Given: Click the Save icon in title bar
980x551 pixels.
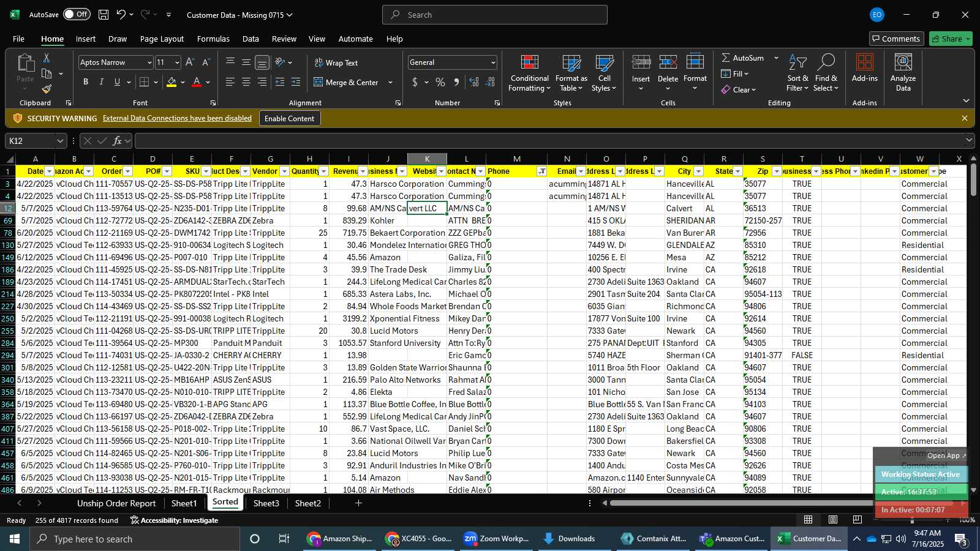Looking at the screenshot, I should click(x=104, y=15).
